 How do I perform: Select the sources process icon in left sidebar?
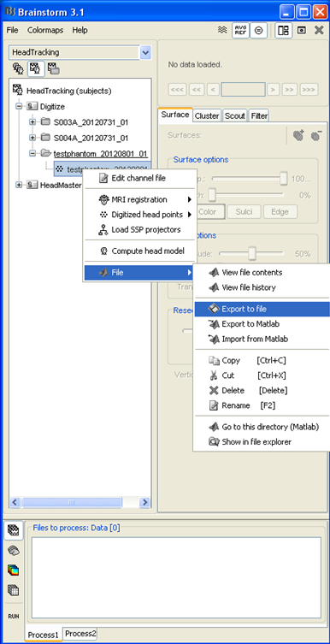click(14, 551)
